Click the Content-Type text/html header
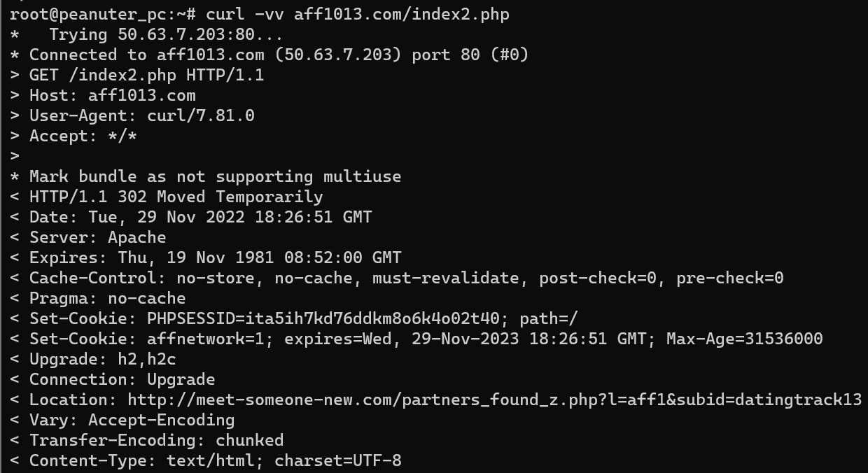The height and width of the screenshot is (473, 868). coord(215,460)
